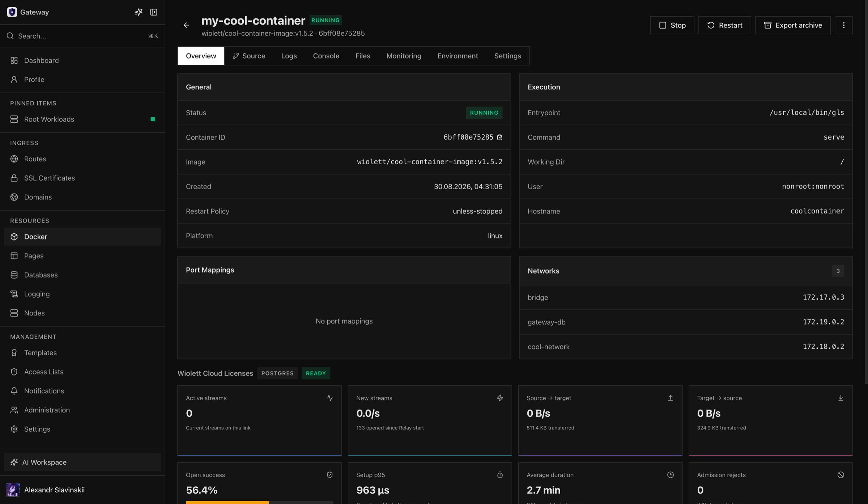
Task: Open the AI sparkle icon in sidebar header
Action: point(139,12)
